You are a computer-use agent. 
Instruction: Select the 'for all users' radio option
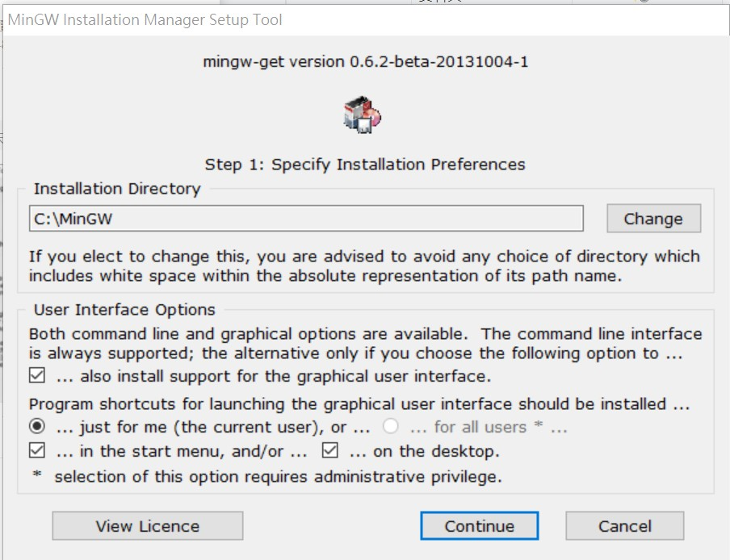point(390,426)
